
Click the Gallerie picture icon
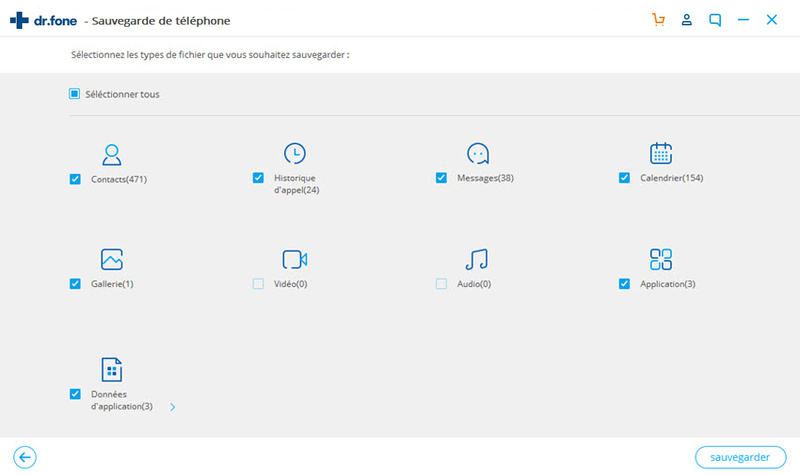click(x=111, y=259)
